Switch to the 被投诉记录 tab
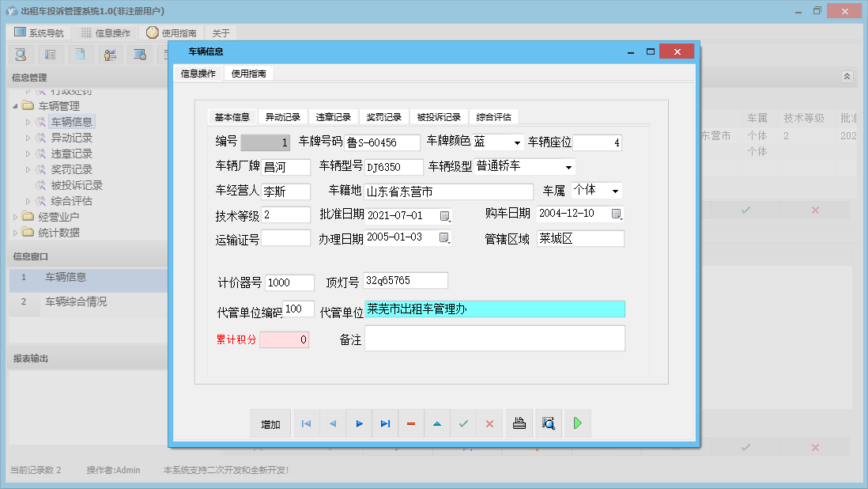Image resolution: width=868 pixels, height=489 pixels. coord(440,116)
